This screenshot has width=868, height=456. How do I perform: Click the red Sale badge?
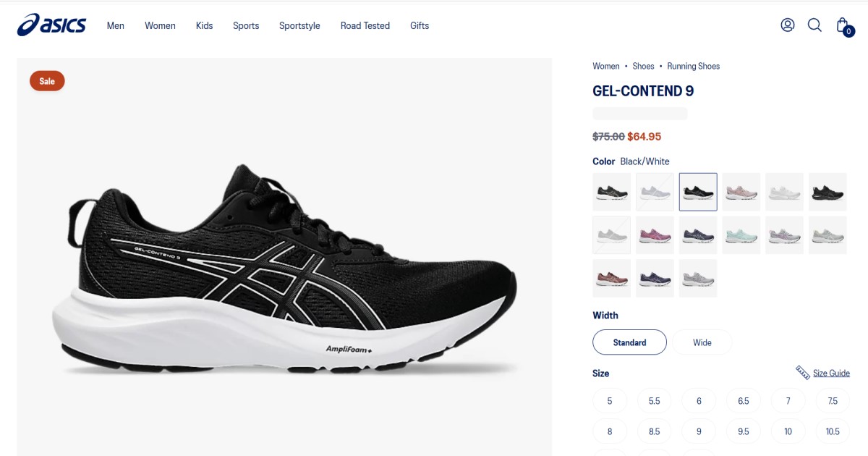(x=47, y=81)
